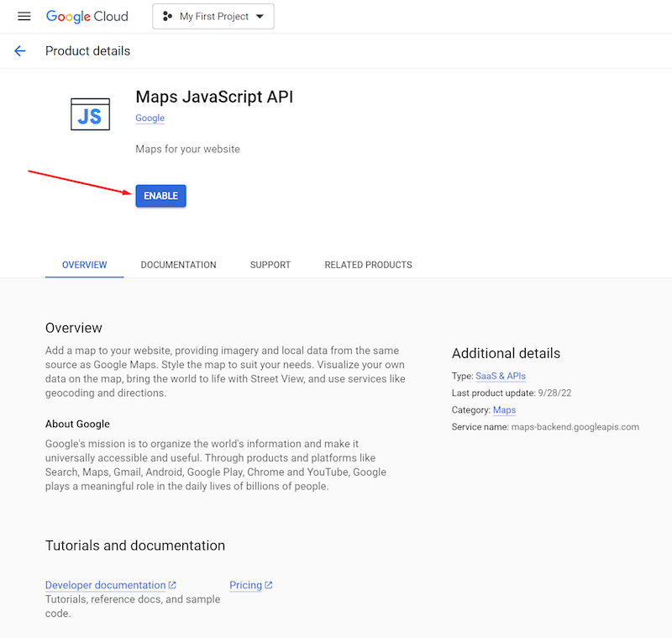Switch to the DOCUMENTATION tab
Screen dimensions: 672x638
pos(178,265)
